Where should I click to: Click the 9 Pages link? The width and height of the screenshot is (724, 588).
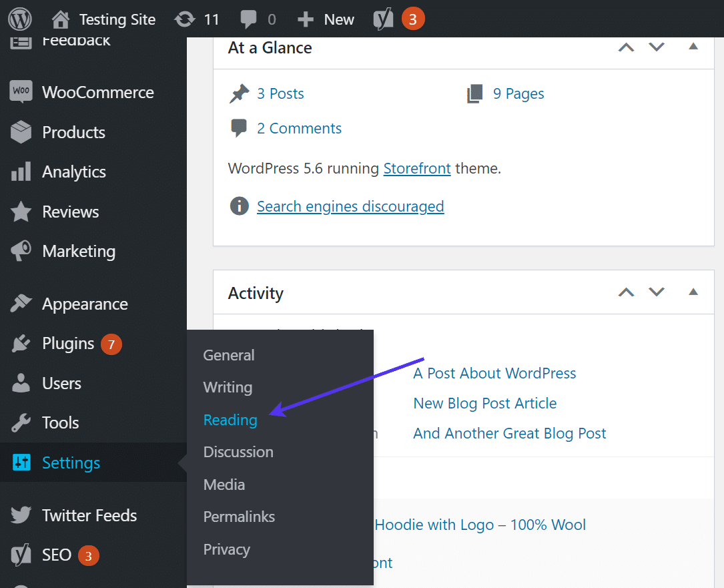(518, 94)
